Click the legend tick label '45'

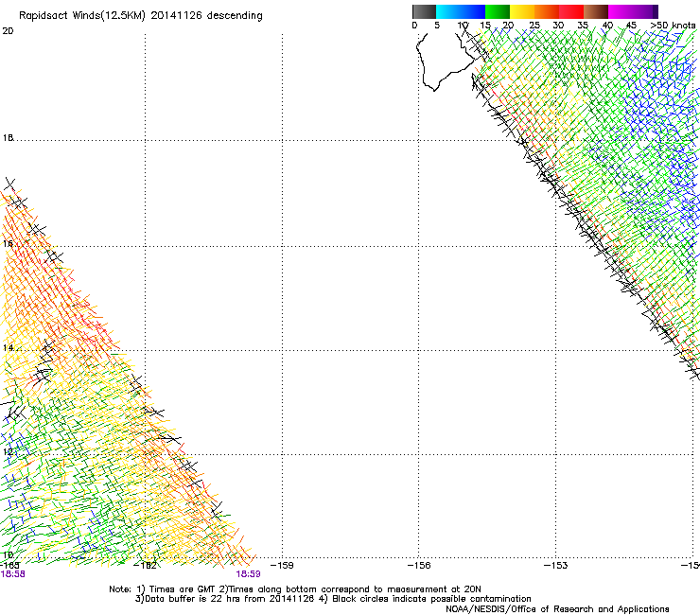point(631,26)
